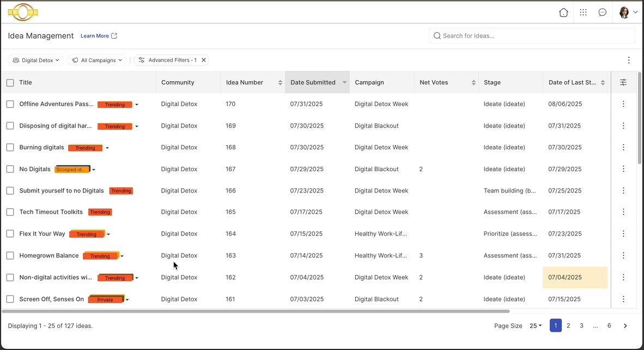Expand tags arrow beside Flex It Your Way
Viewport: 644px width, 350px height.
tap(108, 234)
